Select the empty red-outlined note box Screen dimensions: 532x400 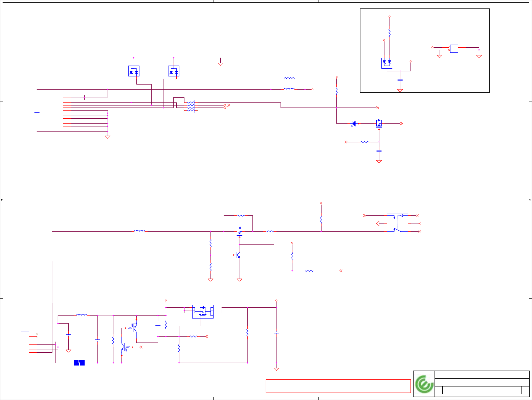(338, 386)
